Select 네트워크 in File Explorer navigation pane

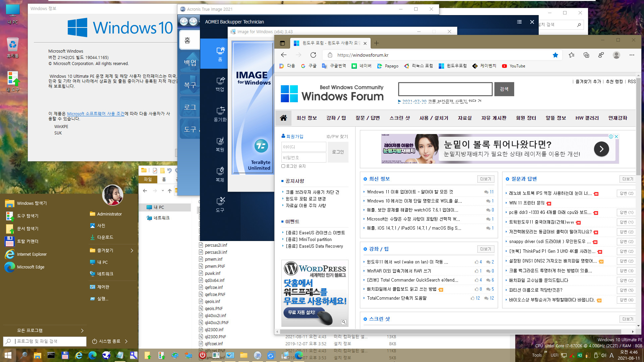point(161,218)
